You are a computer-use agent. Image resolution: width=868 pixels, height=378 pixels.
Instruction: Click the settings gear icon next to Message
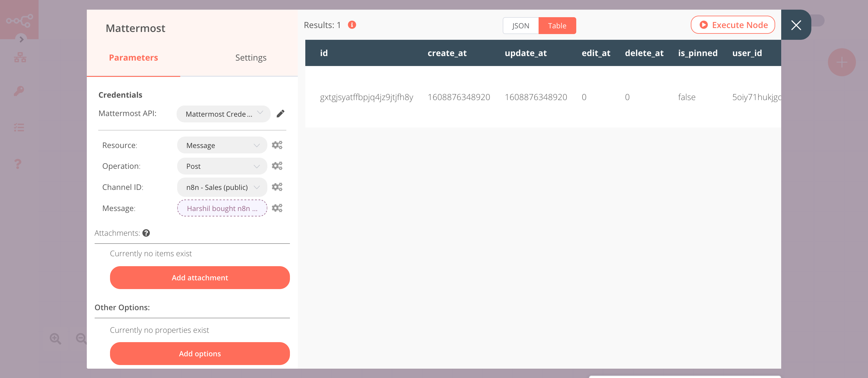[277, 208]
